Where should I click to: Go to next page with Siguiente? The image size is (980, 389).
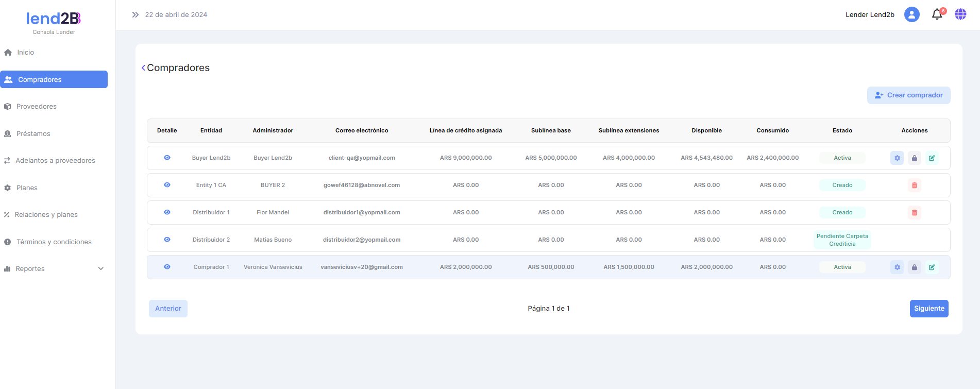coord(928,309)
